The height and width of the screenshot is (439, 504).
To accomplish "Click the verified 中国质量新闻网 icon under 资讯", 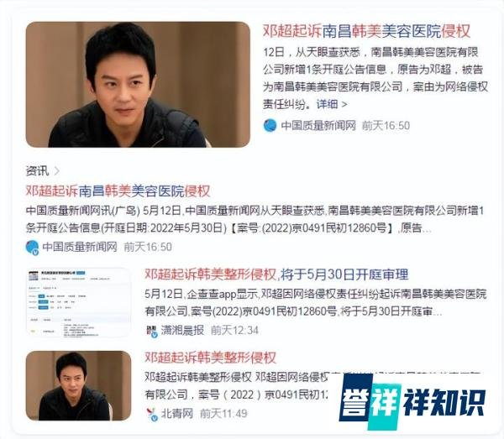I will tap(32, 247).
